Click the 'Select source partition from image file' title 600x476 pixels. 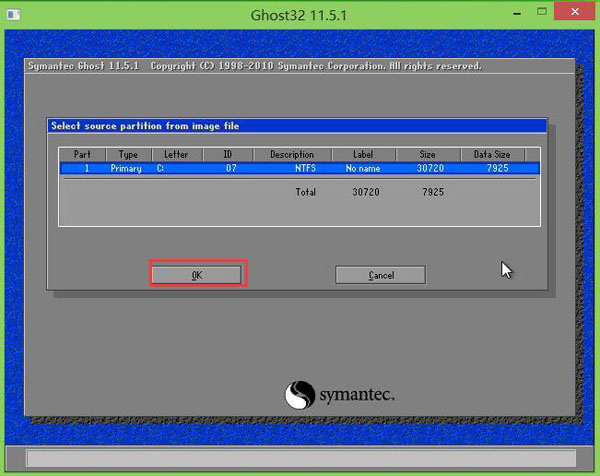tap(145, 126)
